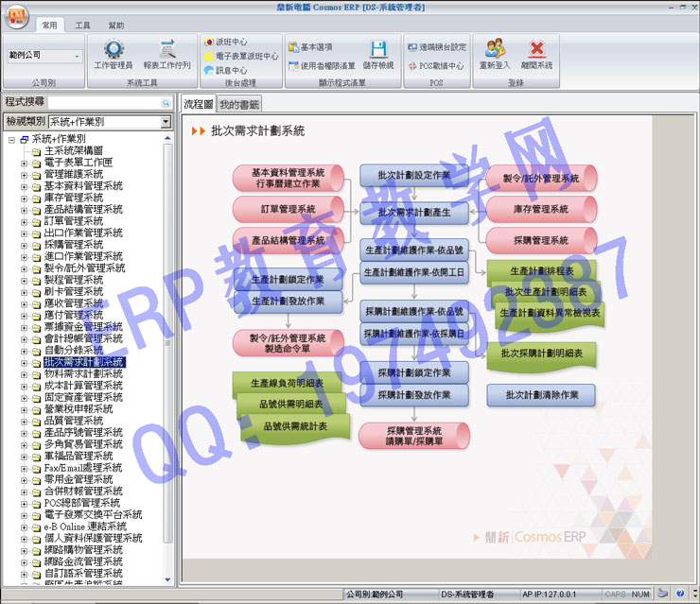Expand the 批次需求計劃系統 node
Image resolution: width=700 pixels, height=604 pixels.
coord(24,363)
